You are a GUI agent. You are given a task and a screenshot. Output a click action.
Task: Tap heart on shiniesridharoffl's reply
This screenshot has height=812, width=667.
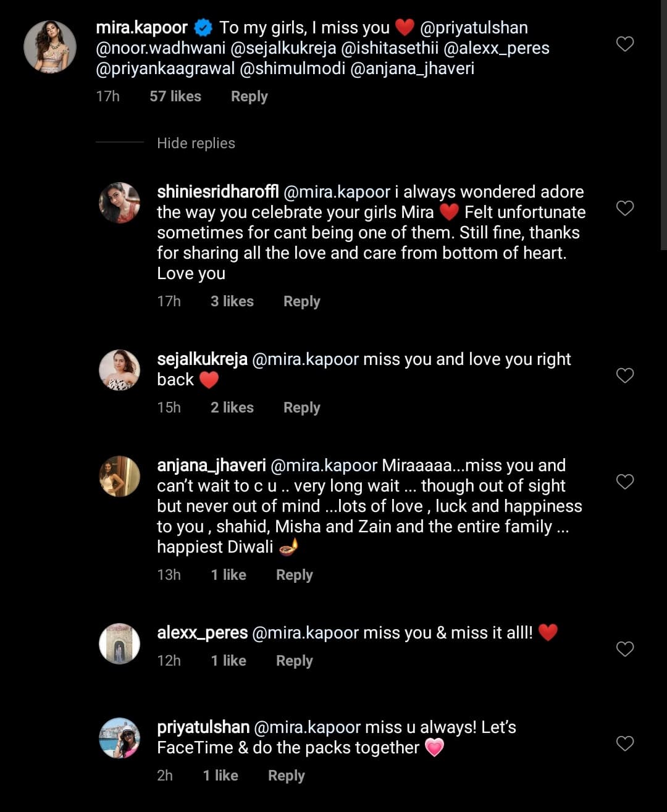tap(625, 209)
